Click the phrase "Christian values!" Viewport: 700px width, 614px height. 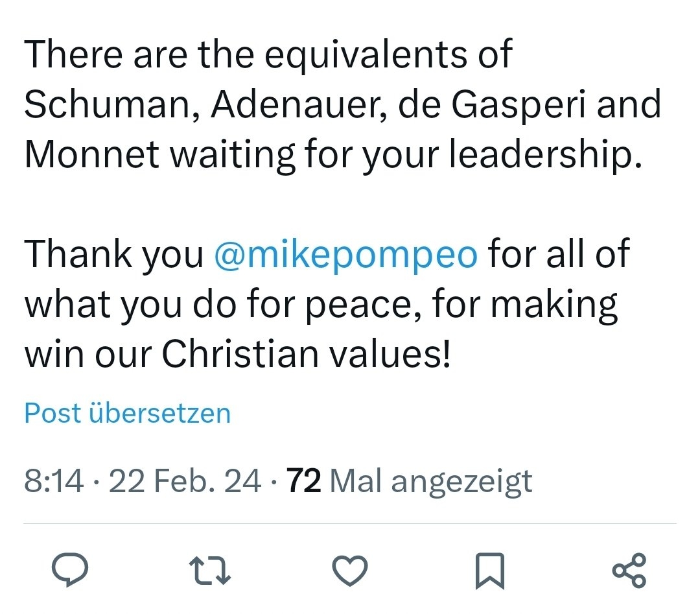pyautogui.click(x=305, y=354)
